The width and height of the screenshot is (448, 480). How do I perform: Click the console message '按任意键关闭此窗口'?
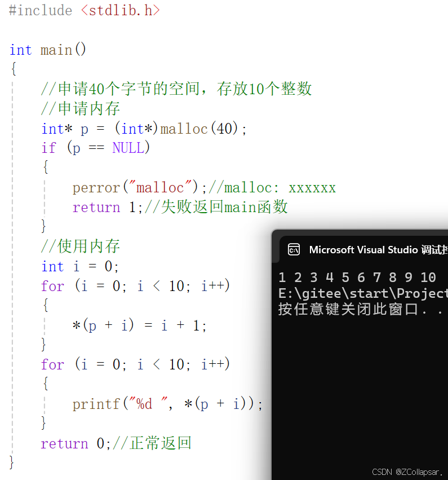click(348, 309)
